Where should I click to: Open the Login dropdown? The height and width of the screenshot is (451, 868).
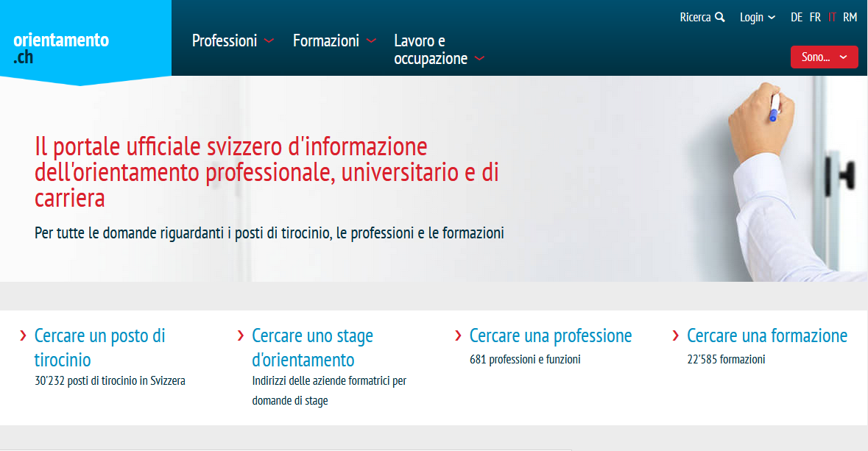click(x=757, y=17)
